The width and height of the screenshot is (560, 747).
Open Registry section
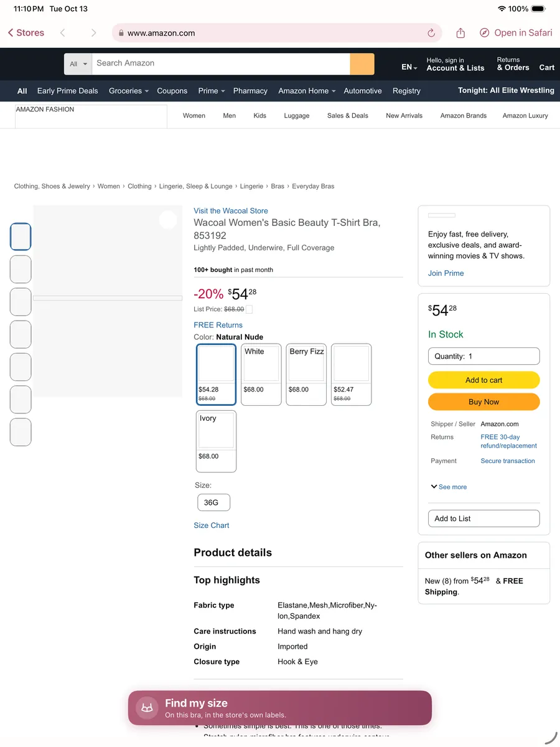pyautogui.click(x=406, y=91)
